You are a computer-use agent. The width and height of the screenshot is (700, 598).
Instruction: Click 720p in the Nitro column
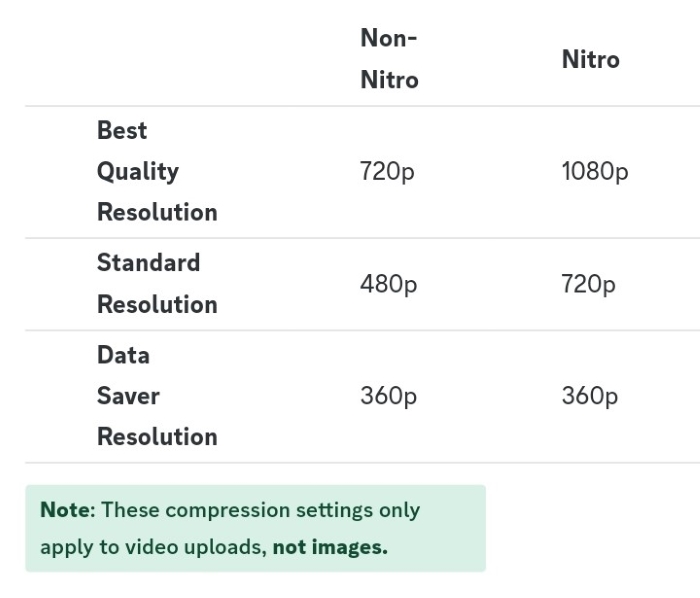(588, 285)
